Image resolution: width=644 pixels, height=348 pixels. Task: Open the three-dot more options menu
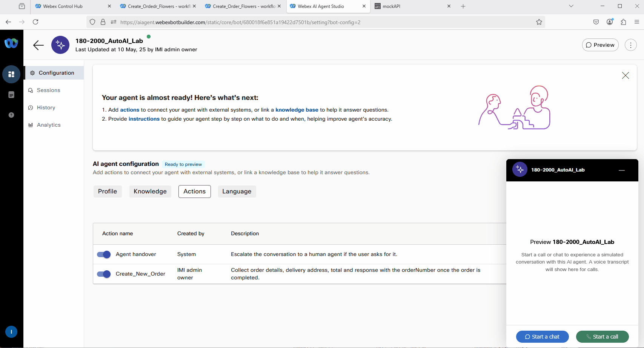point(630,45)
